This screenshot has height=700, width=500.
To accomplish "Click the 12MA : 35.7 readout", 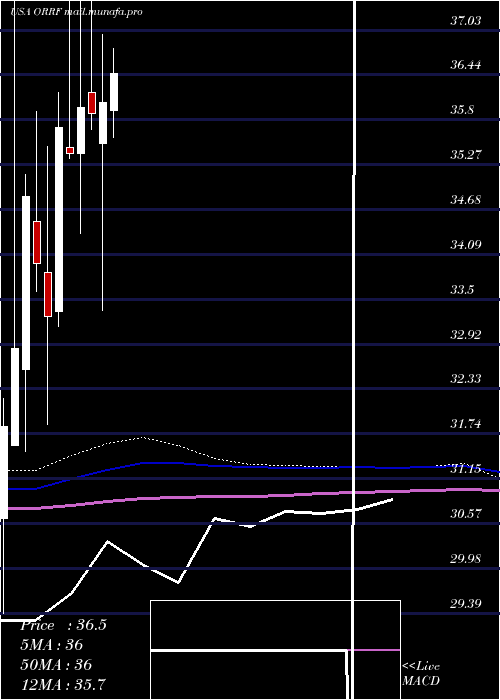I will (x=63, y=684).
